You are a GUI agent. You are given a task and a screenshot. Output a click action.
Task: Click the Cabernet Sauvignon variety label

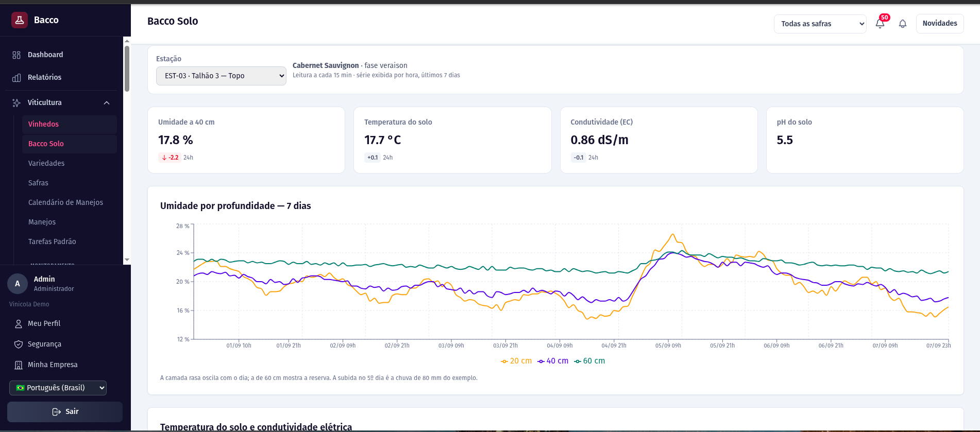[326, 65]
